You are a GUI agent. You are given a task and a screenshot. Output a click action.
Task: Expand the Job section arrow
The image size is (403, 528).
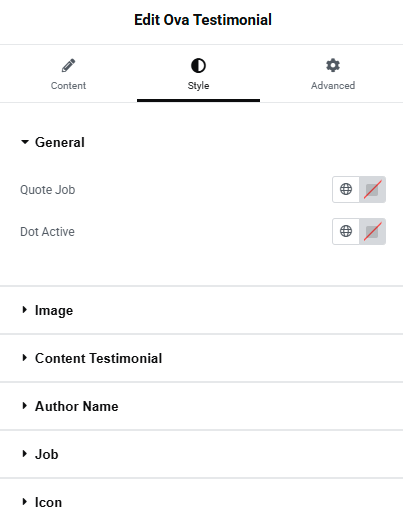[x=24, y=454]
